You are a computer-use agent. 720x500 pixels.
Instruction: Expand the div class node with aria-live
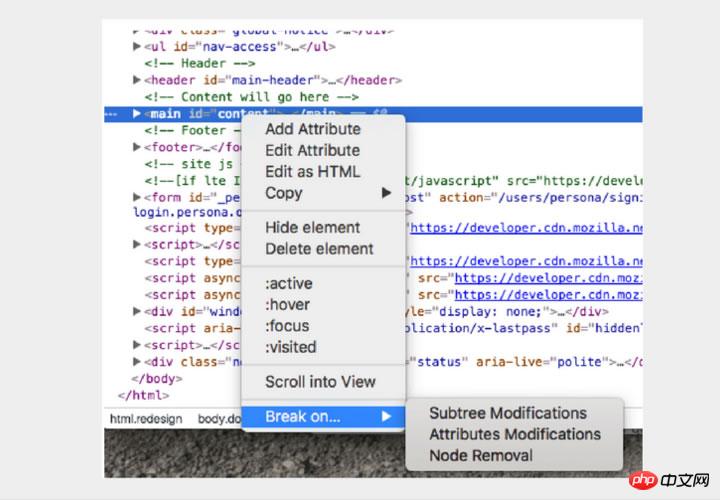click(x=136, y=361)
